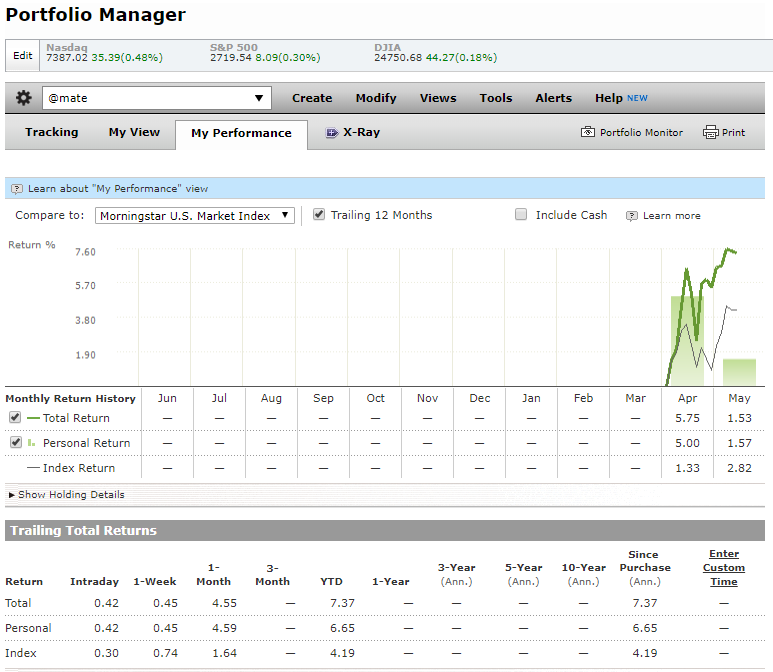Open the Compare to Morningstar index dropdown

coord(195,216)
